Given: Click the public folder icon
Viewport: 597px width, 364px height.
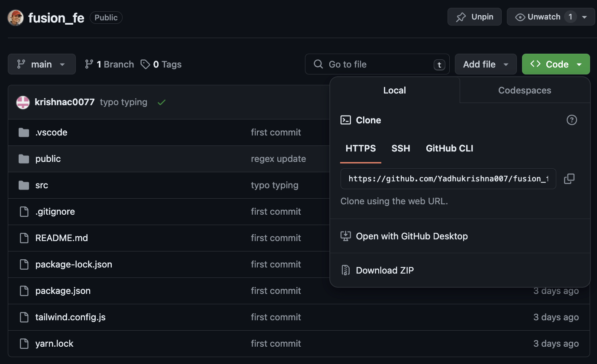Looking at the screenshot, I should [x=24, y=159].
